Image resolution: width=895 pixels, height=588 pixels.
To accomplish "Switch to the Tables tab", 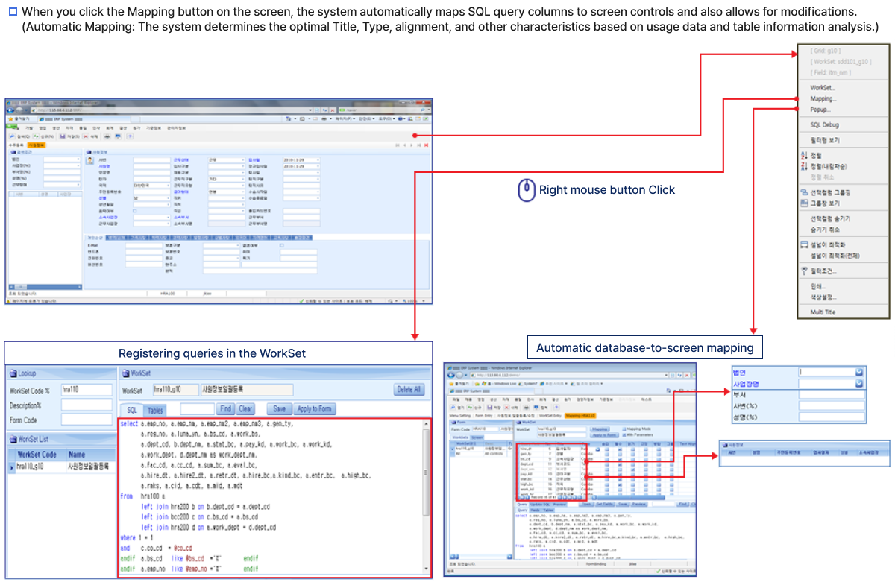I will click(155, 410).
